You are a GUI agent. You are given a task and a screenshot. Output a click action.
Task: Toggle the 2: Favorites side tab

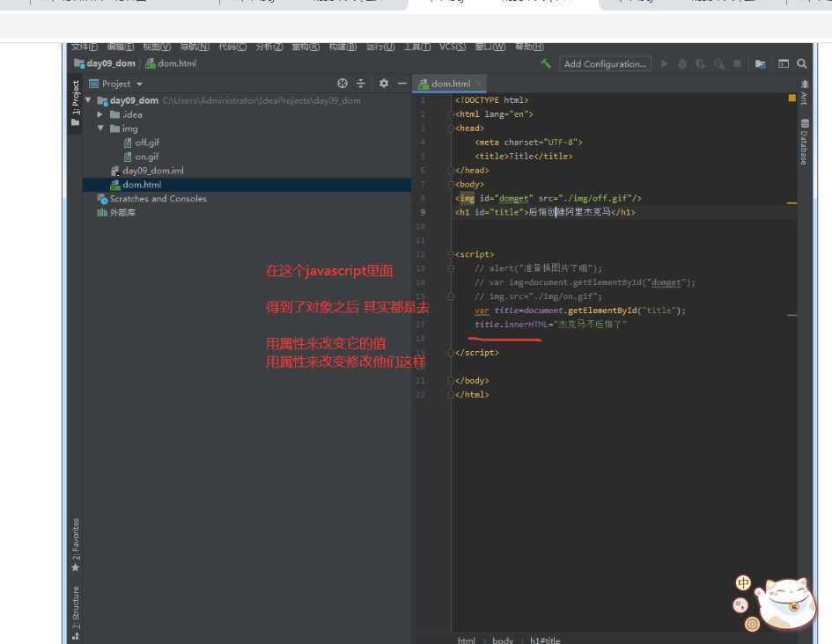(x=76, y=545)
